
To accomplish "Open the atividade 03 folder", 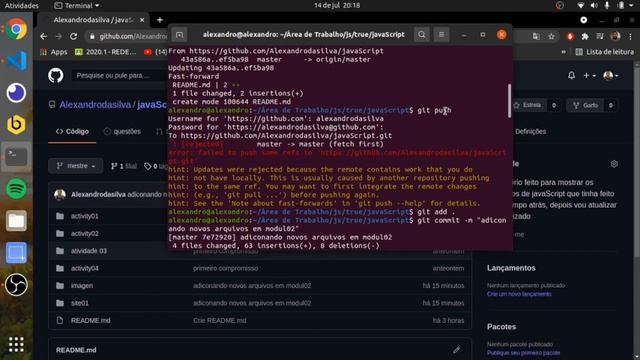I will (89, 251).
